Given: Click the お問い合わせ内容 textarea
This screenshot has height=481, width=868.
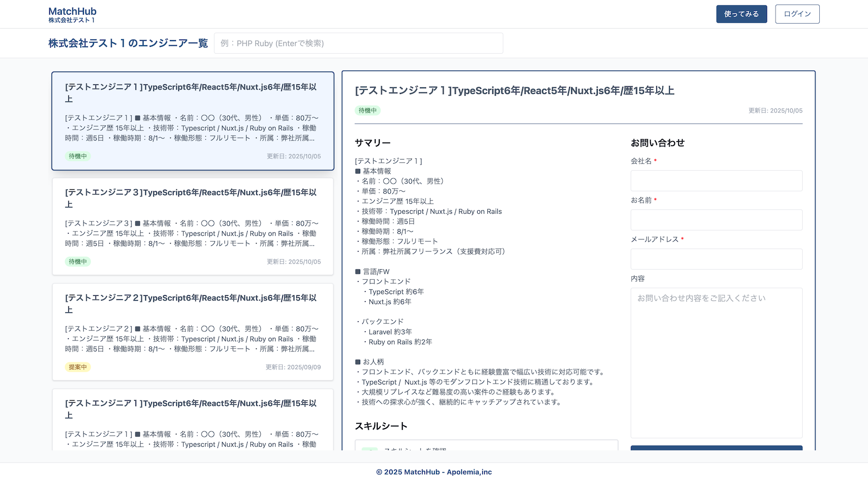Looking at the screenshot, I should coord(716,363).
